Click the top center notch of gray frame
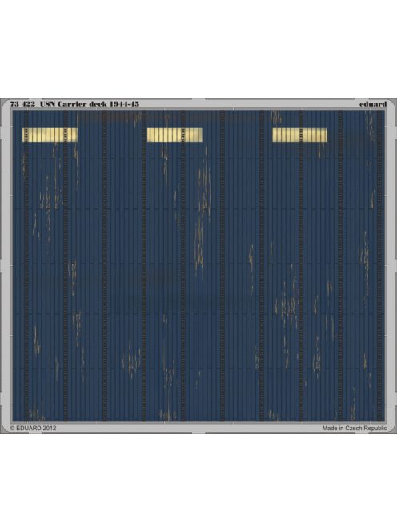397x532 pixels. point(198,99)
